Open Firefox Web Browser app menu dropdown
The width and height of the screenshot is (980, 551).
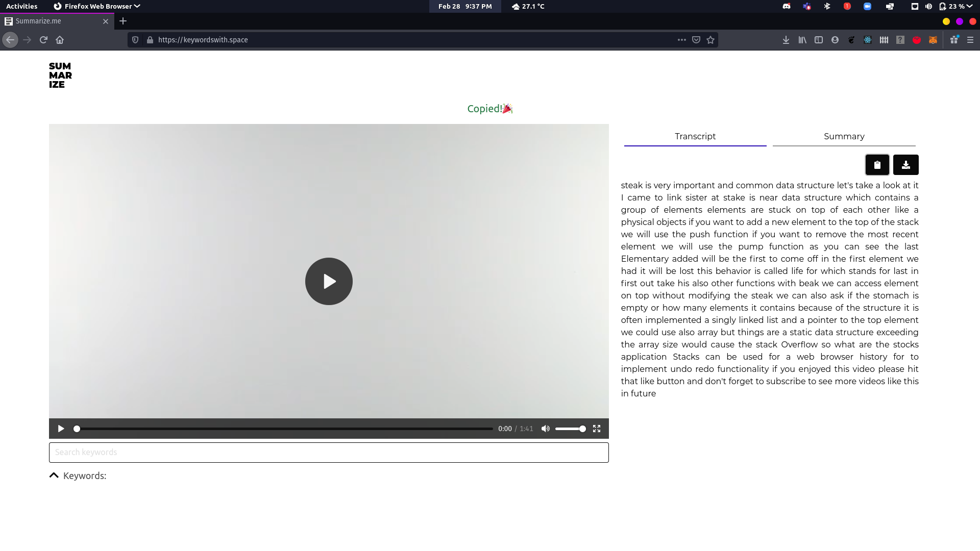pos(97,6)
